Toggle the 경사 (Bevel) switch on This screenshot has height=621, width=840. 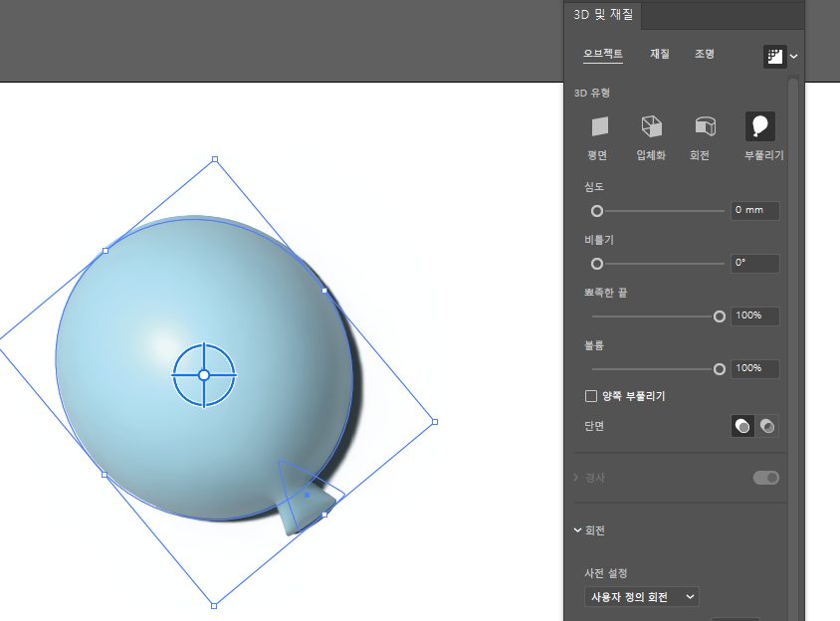(x=765, y=478)
